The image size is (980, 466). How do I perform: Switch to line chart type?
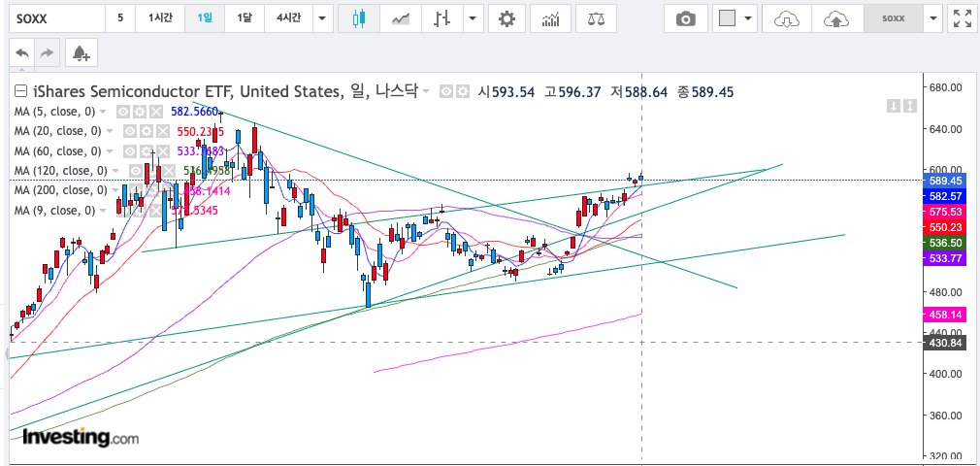(x=400, y=18)
